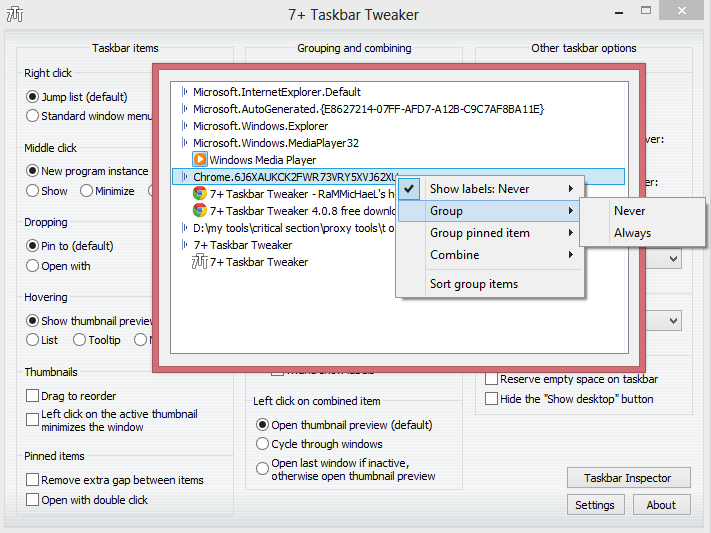Select Minimize radio under Middle click

(86, 191)
